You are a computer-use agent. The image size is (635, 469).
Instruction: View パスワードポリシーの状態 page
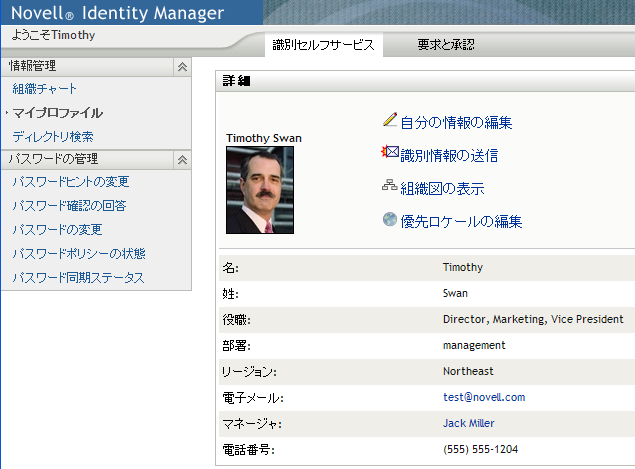point(79,254)
